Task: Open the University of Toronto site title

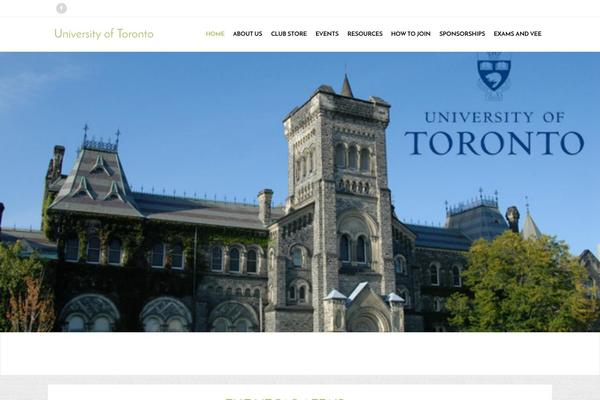Action: coord(104,34)
